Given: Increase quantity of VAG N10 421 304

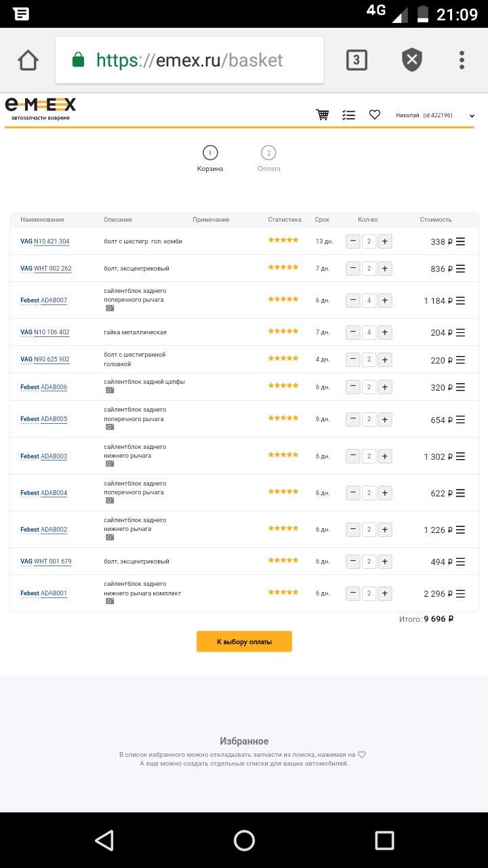Looking at the screenshot, I should [x=385, y=241].
